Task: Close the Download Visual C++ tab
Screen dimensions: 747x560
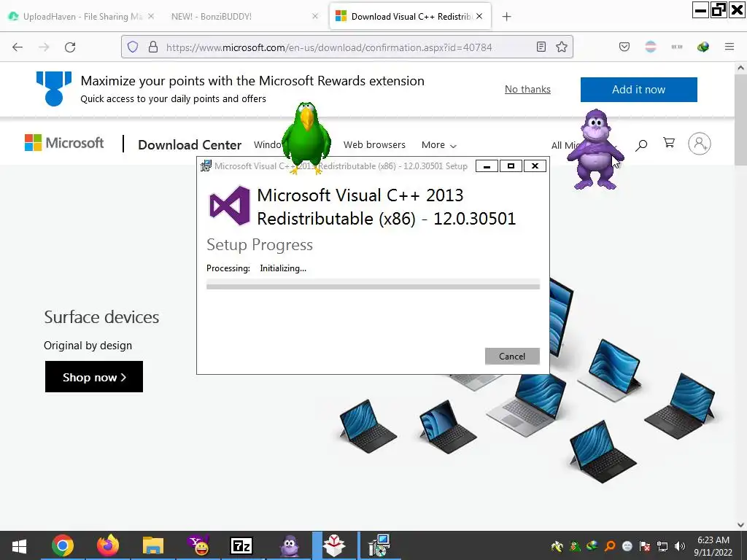Action: pos(479,16)
